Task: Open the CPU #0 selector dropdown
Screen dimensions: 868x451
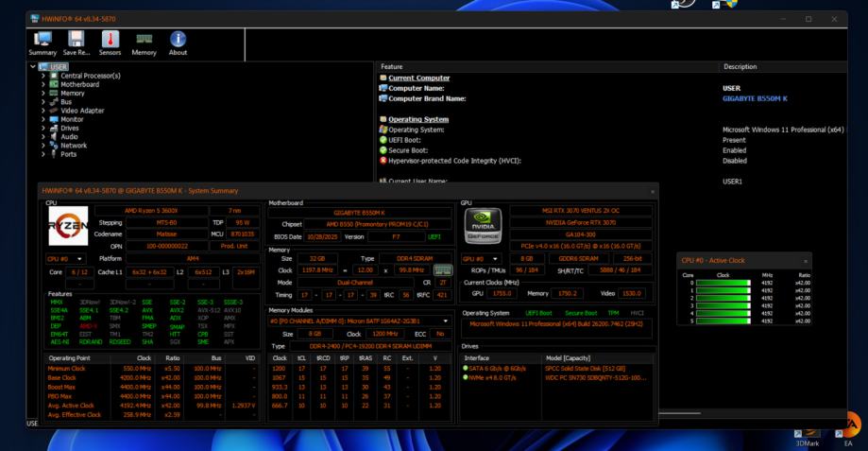Action: [x=65, y=259]
